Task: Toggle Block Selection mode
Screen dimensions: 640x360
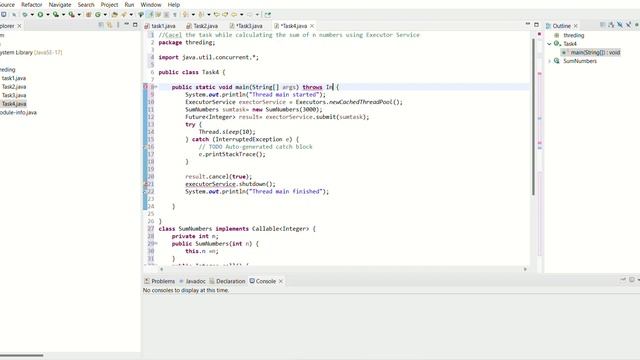Action: 166,14
